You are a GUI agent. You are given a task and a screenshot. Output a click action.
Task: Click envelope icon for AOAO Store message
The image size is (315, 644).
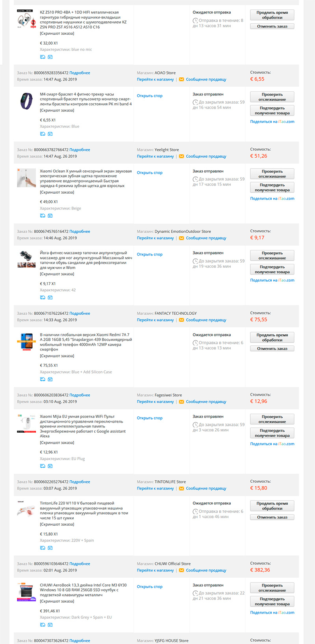[181, 80]
